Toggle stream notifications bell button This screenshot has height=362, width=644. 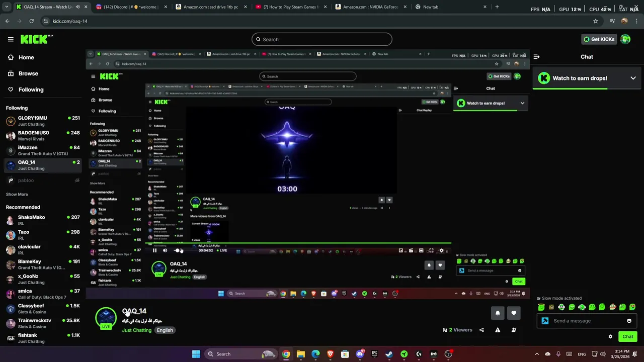pyautogui.click(x=498, y=313)
